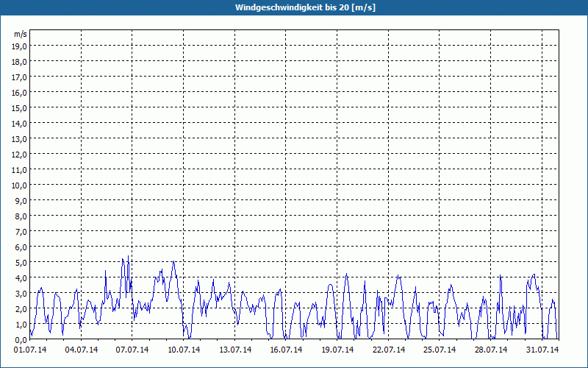Click the date label '01.07.14'
The height and width of the screenshot is (368, 588).
30,350
